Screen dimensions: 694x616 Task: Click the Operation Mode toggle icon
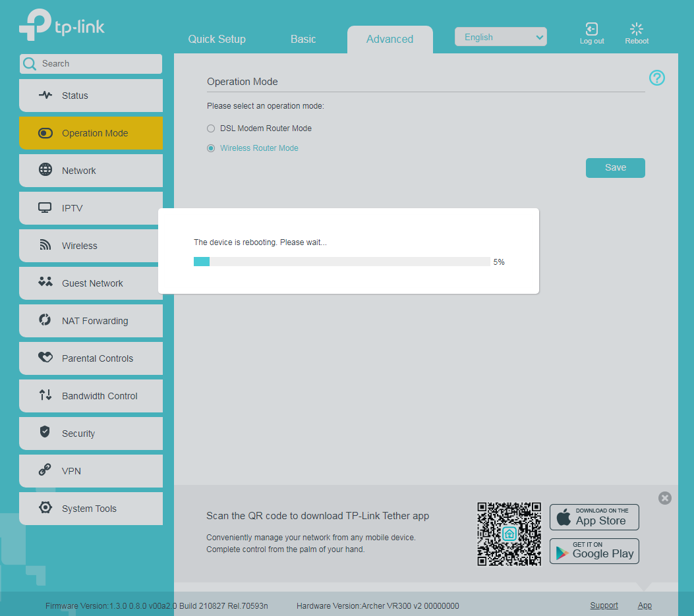click(x=45, y=133)
